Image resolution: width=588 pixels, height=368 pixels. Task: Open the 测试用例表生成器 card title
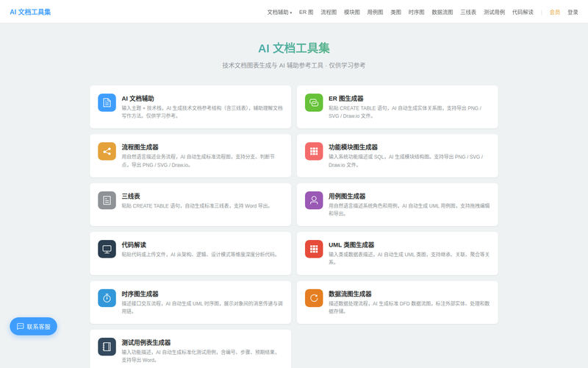tap(146, 342)
